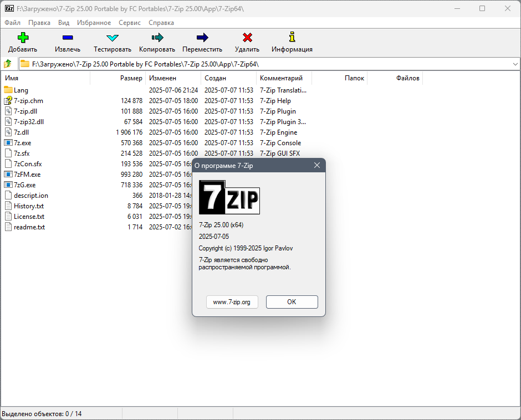Open the Сервис menu
This screenshot has width=521, height=420.
pos(130,23)
